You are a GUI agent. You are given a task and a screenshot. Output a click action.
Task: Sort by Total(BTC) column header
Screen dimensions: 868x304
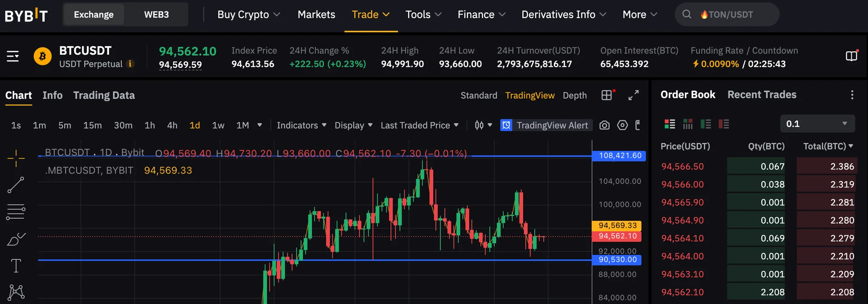[828, 146]
